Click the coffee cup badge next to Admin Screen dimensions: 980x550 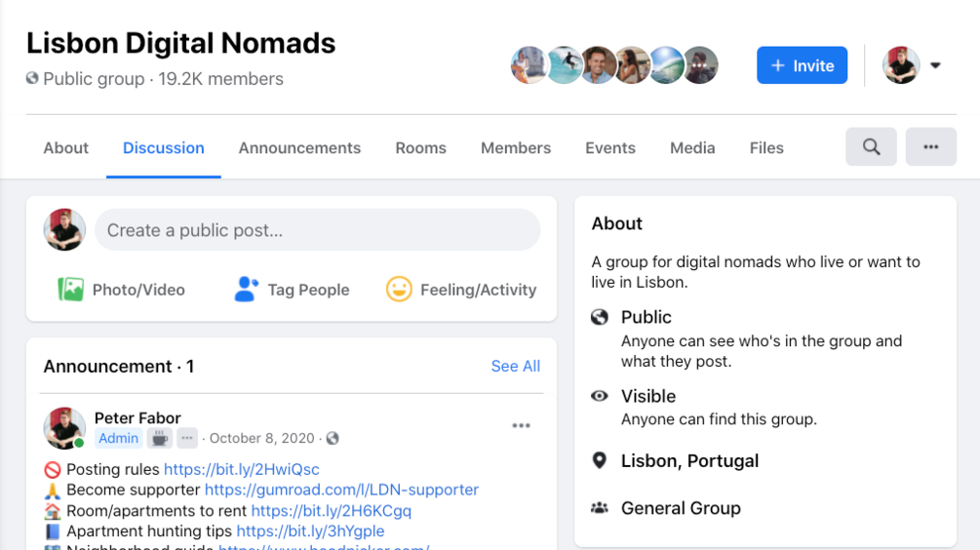tap(160, 438)
